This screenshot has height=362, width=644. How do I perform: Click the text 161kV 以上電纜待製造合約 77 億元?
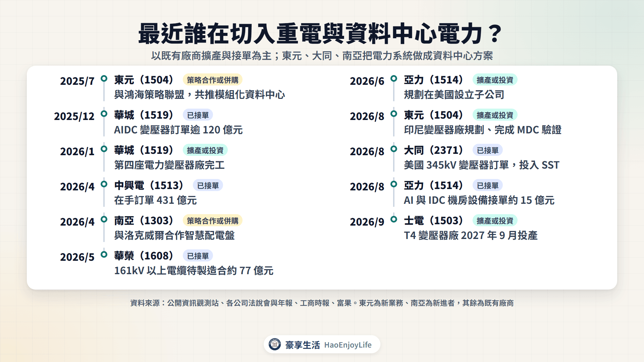(194, 271)
